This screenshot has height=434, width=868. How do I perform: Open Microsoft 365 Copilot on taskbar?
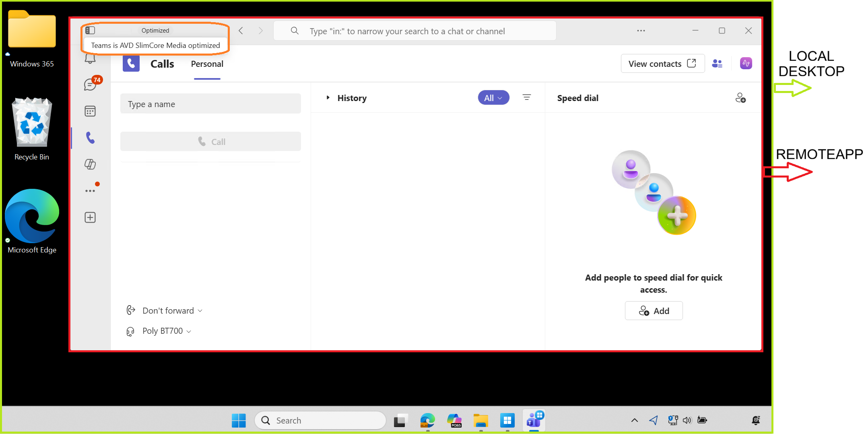pyautogui.click(x=454, y=420)
